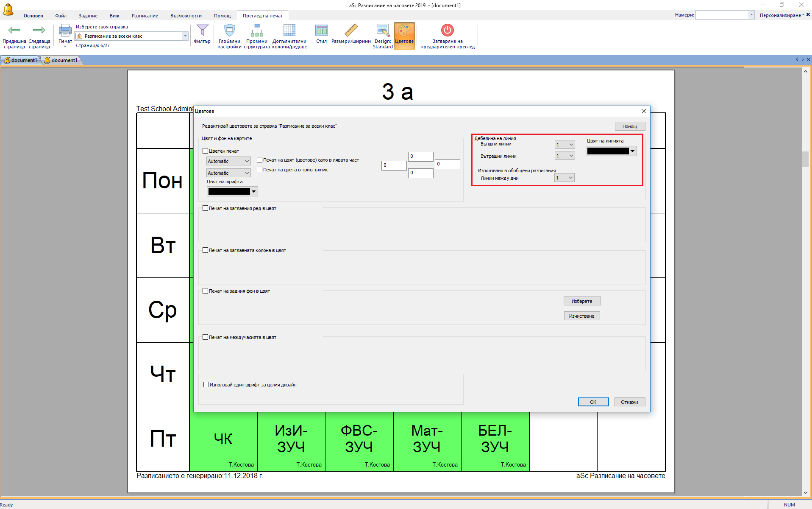Screen dimensions: 812x509
Task: Open the Разписание menu
Action: 145,16
